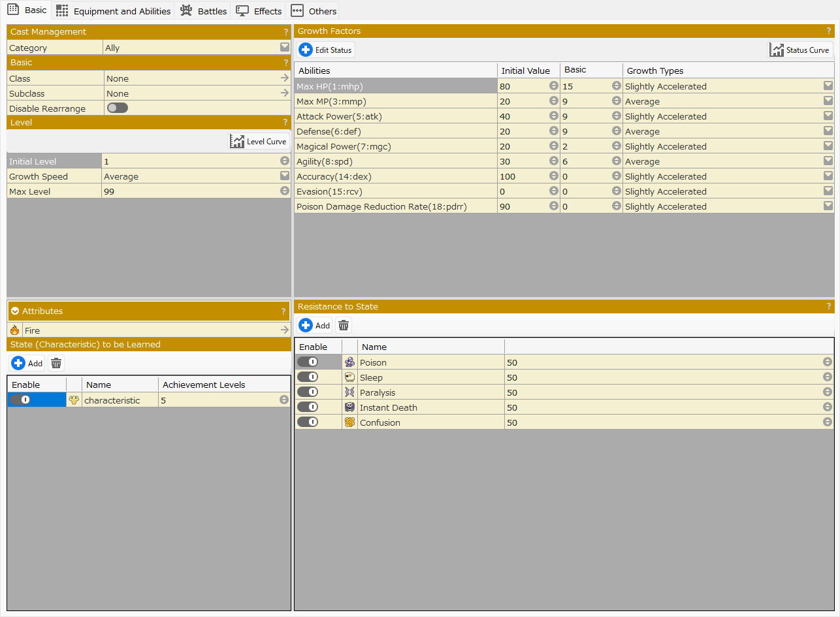Image resolution: width=840 pixels, height=617 pixels.
Task: Click the Cast Management help question mark
Action: pyautogui.click(x=285, y=32)
